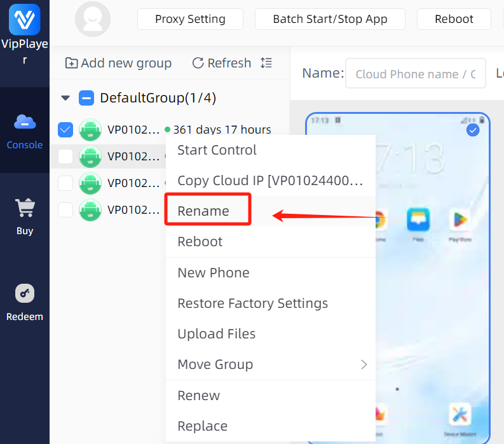Expand the Move Group submenu arrow

tap(364, 364)
